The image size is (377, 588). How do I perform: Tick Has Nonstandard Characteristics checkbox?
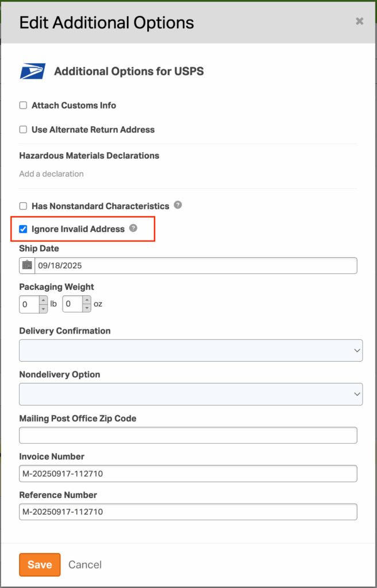(24, 206)
